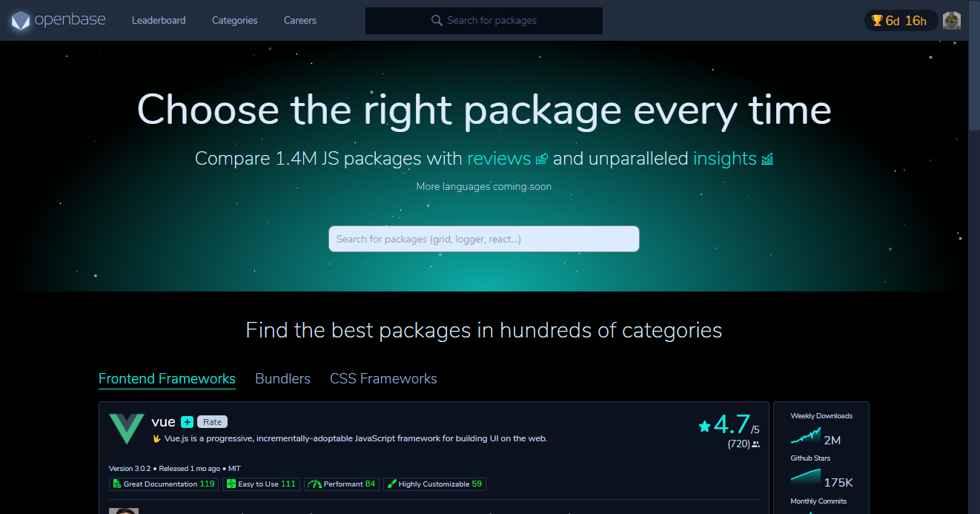Follow the 'reviews' link
This screenshot has height=514, width=980.
pyautogui.click(x=499, y=158)
